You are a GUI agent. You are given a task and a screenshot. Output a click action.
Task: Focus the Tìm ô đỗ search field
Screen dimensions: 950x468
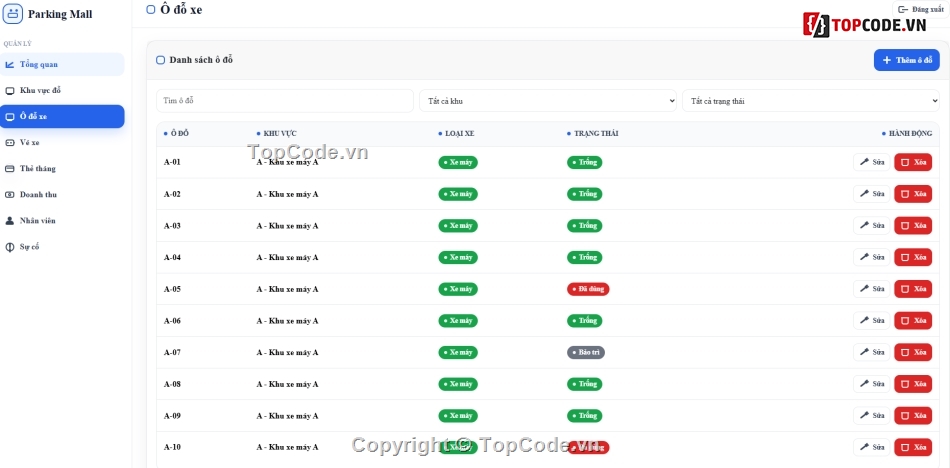285,101
